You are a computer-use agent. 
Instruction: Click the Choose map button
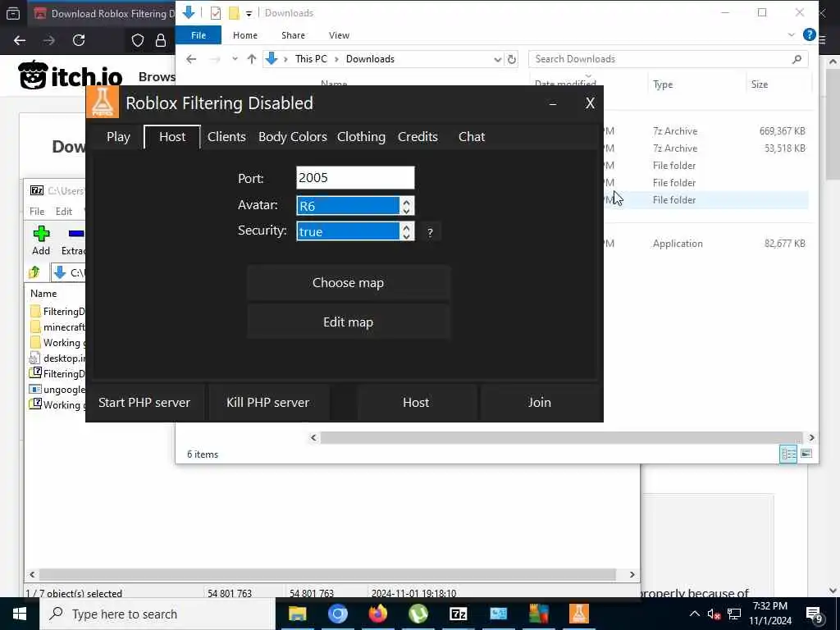[348, 282]
